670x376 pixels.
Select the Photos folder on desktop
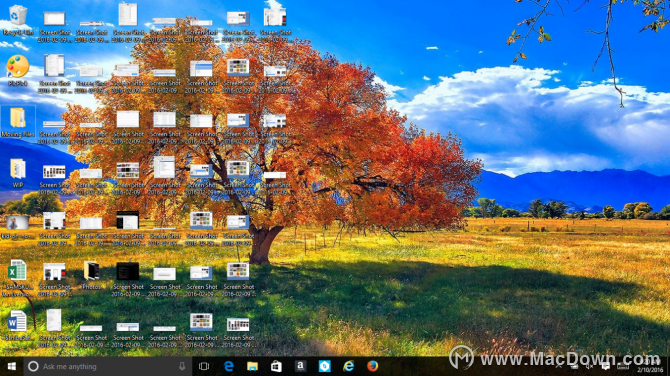coord(91,275)
